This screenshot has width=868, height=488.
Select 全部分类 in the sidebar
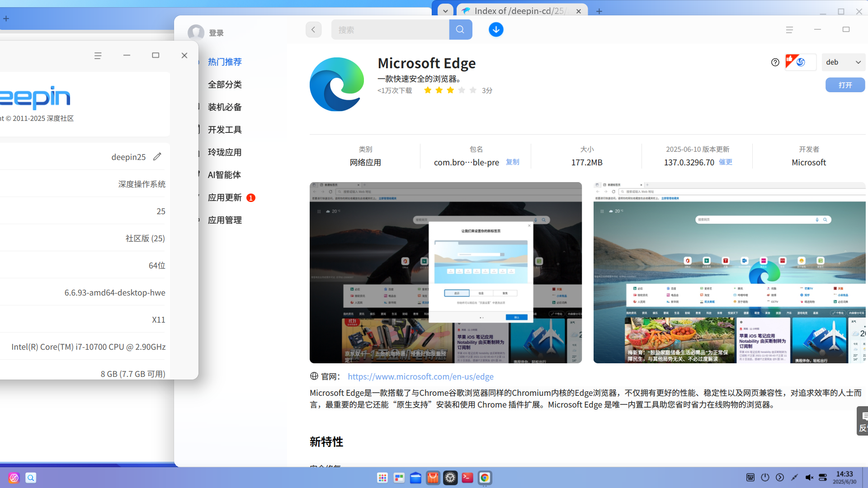(x=225, y=84)
